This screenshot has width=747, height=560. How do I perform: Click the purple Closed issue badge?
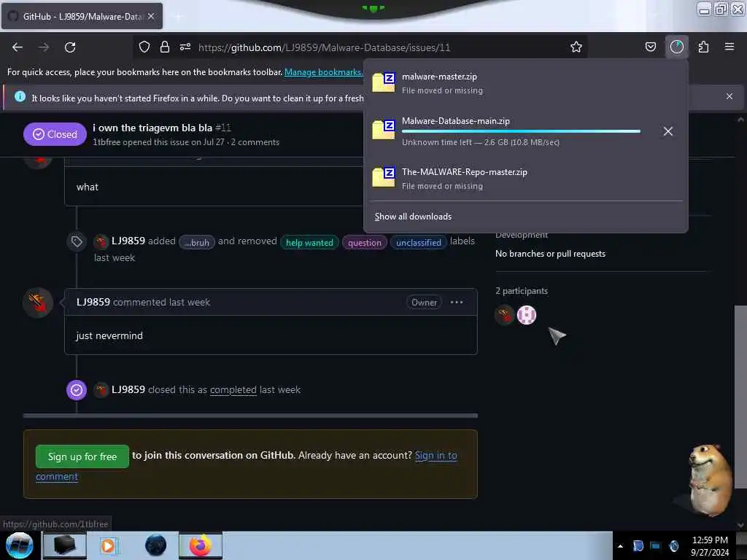[55, 134]
